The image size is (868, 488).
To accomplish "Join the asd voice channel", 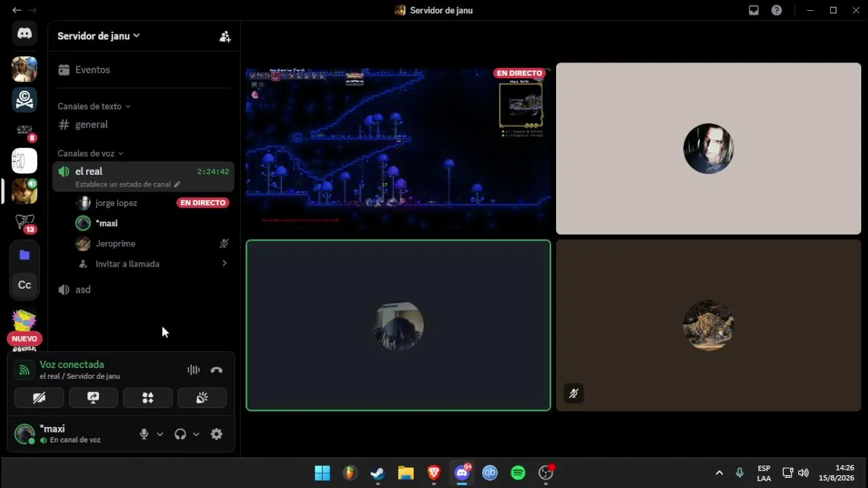I will [144, 289].
